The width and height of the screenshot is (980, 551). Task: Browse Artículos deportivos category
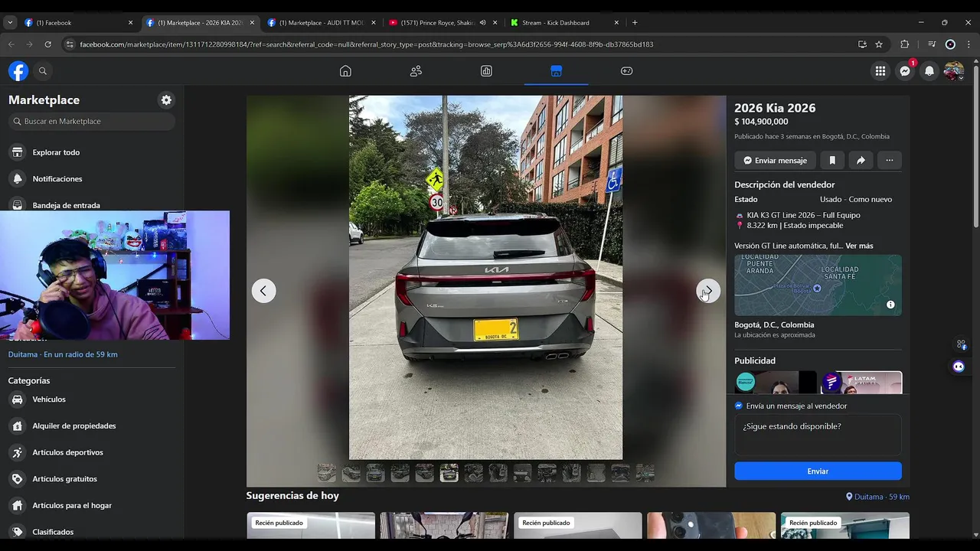(92, 452)
